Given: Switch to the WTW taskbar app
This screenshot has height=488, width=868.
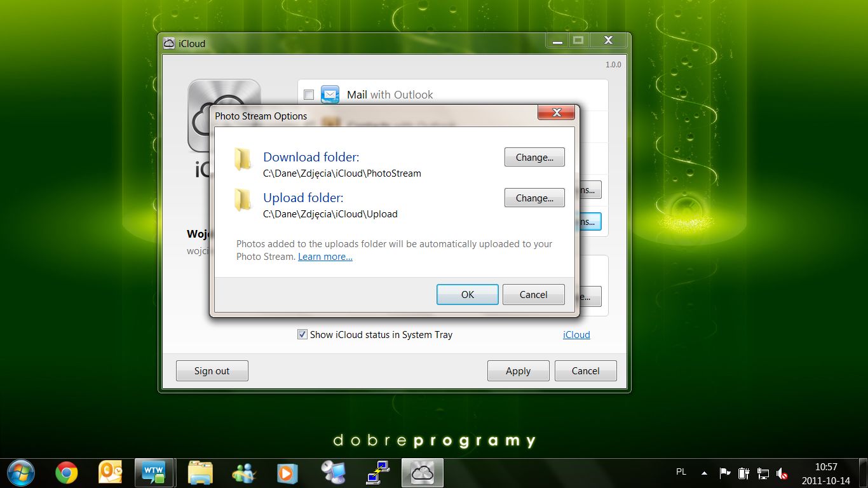Looking at the screenshot, I should coord(154,473).
